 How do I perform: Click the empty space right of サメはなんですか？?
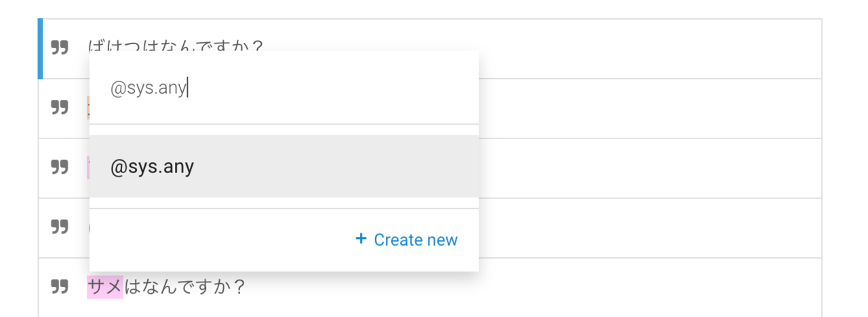(x=533, y=287)
